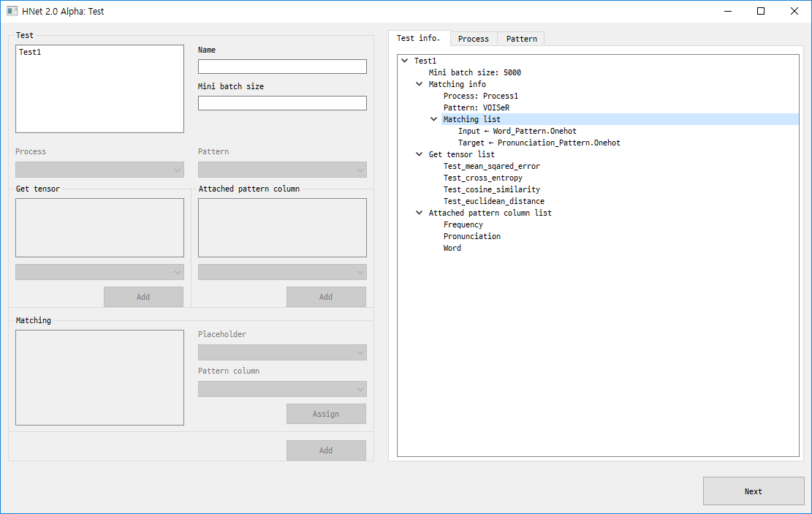Collapse the Test1 tree node
The image size is (812, 514).
pyautogui.click(x=404, y=61)
